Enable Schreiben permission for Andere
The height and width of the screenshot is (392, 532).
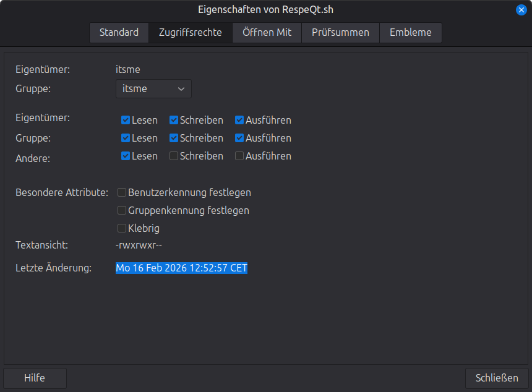tap(174, 156)
